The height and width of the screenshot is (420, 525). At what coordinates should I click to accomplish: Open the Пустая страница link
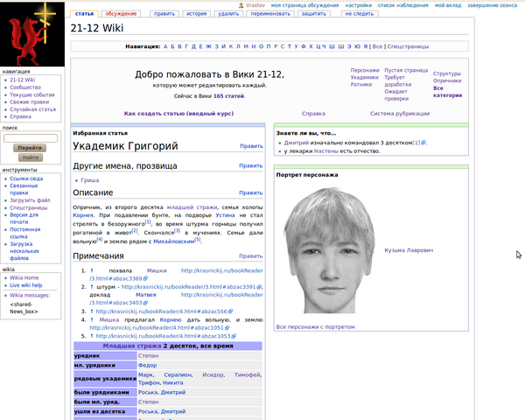coord(406,70)
